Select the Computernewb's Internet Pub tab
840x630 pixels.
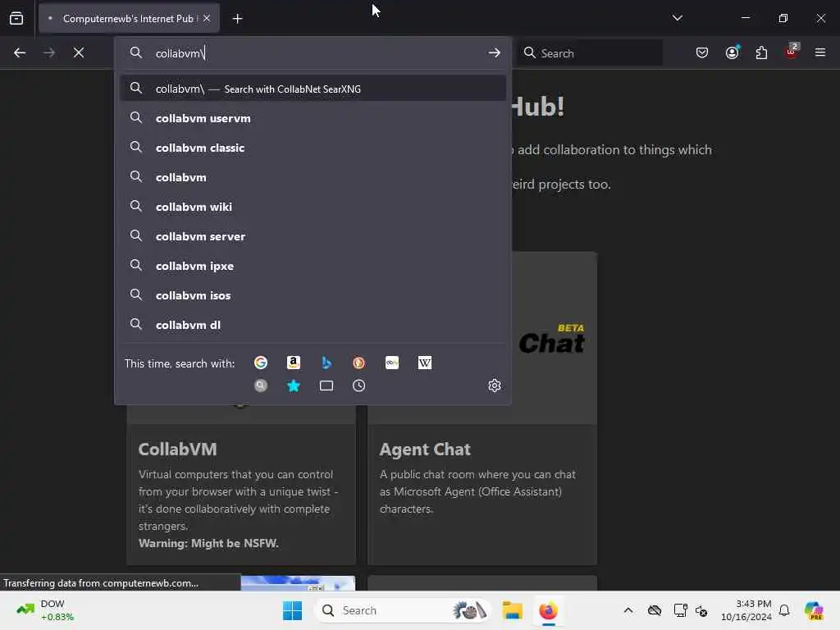(129, 18)
